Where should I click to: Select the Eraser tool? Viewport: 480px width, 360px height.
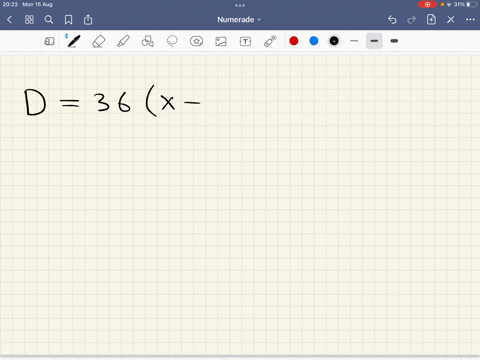point(99,41)
